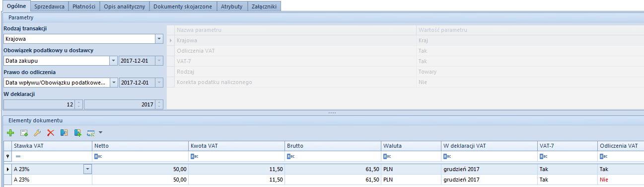Image resolution: width=644 pixels, height=187 pixels.
Task: Click the Odliczenia VAT column header
Action: [x=621, y=146]
